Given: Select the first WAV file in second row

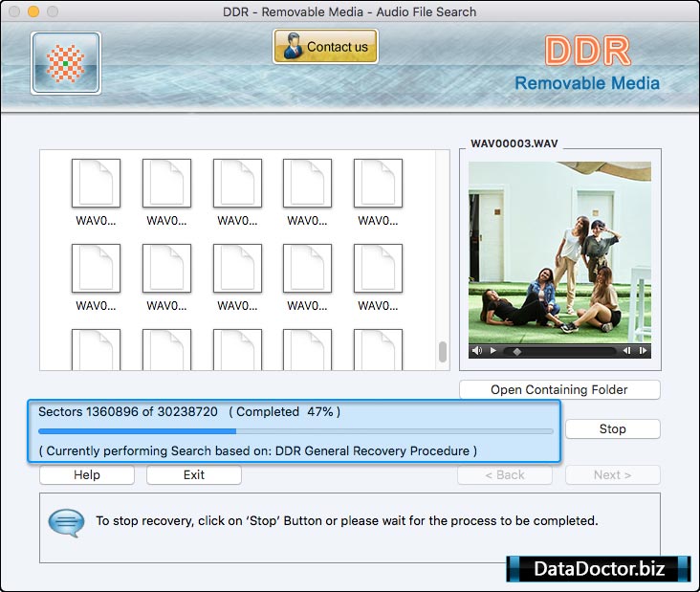Looking at the screenshot, I should 96,277.
